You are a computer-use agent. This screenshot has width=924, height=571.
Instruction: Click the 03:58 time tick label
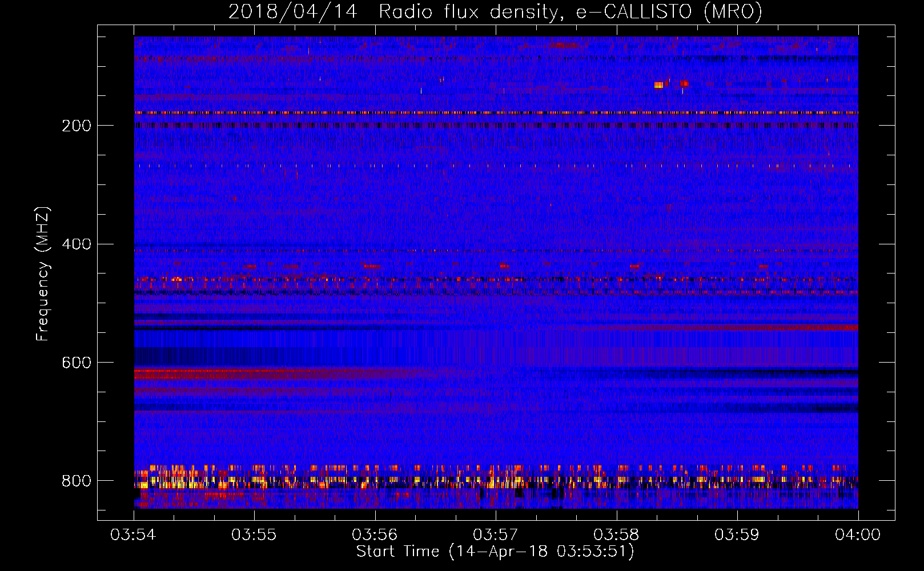pos(617,535)
